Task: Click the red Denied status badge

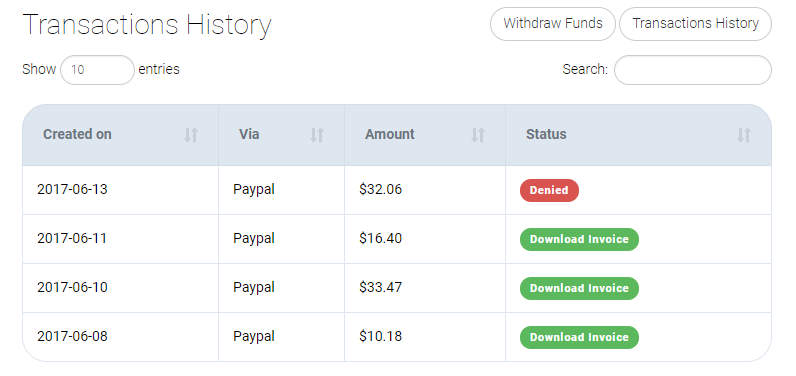Action: coord(549,190)
